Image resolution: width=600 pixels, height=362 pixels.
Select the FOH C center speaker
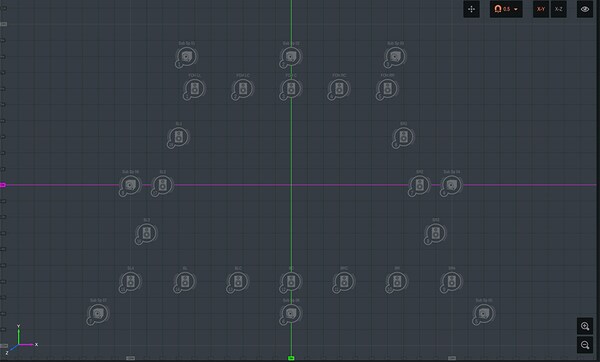291,89
